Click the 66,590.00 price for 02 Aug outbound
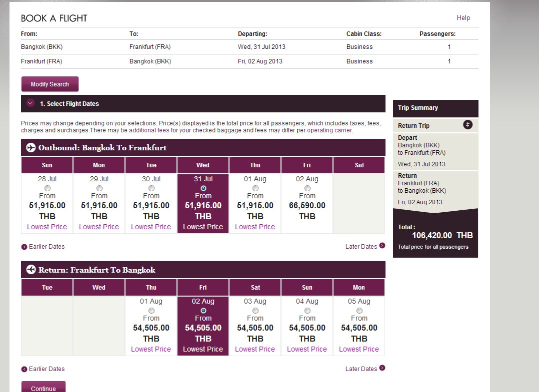The image size is (539, 392). point(307,205)
